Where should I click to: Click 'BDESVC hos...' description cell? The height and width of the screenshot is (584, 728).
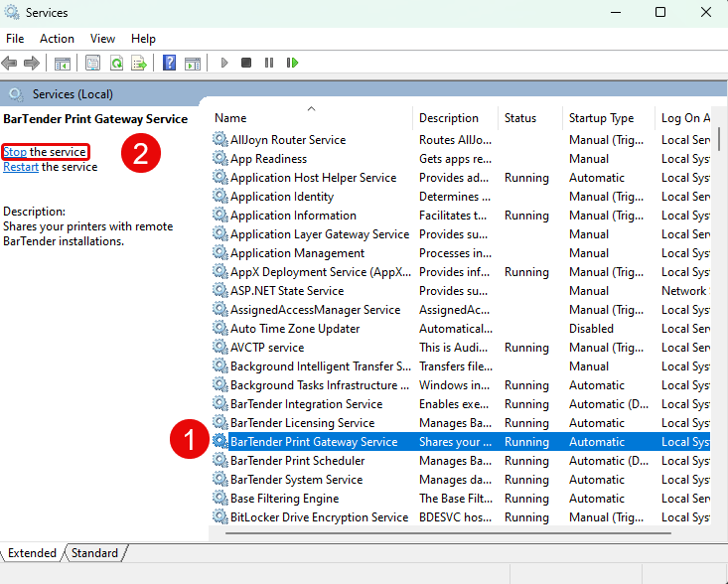pyautogui.click(x=455, y=517)
